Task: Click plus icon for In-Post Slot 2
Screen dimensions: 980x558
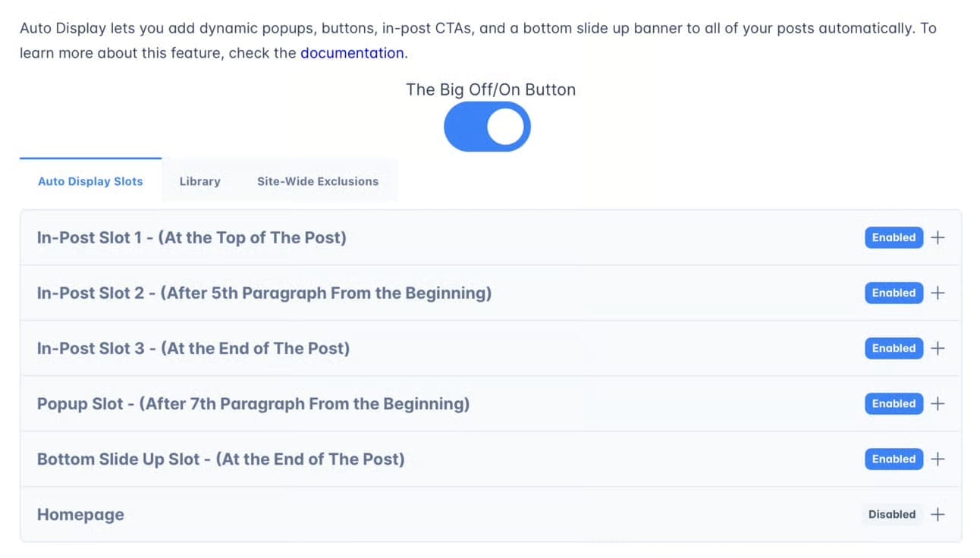Action: [938, 293]
